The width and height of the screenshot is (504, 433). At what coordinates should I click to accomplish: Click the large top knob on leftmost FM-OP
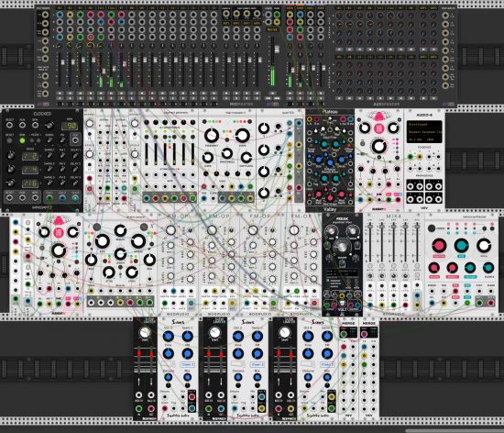click(170, 230)
